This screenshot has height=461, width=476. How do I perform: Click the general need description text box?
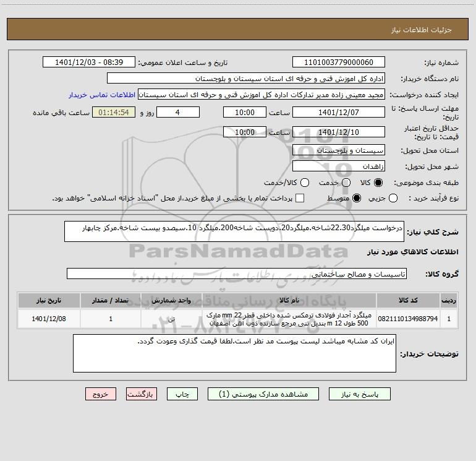[234, 231]
